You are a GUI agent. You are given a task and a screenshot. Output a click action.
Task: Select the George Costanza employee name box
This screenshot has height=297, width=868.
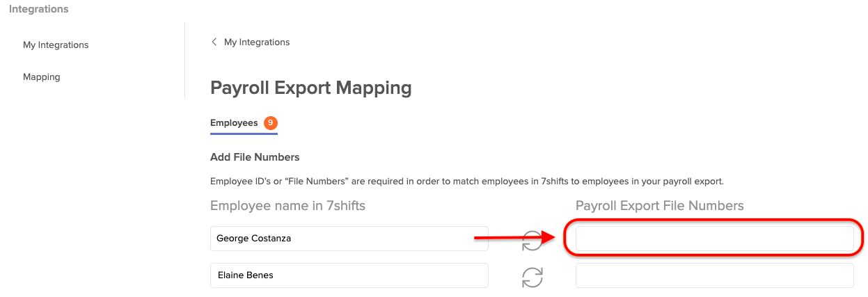coord(349,239)
